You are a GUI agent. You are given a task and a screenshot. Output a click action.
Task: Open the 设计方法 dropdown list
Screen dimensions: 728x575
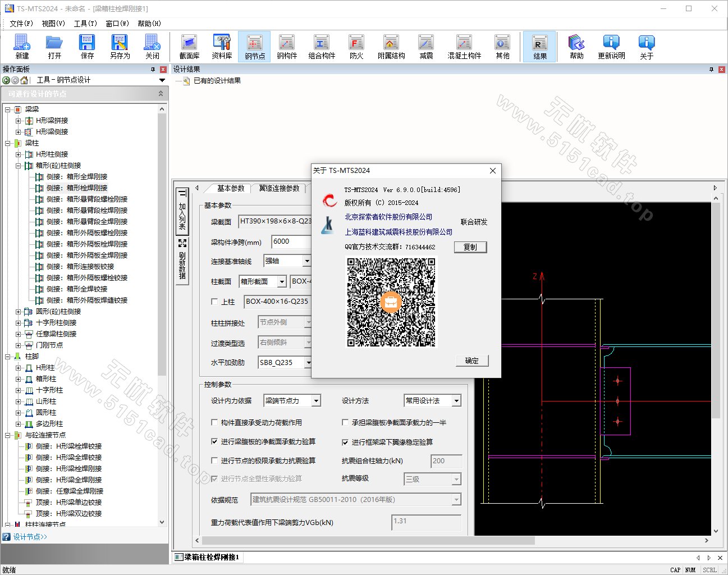click(456, 400)
